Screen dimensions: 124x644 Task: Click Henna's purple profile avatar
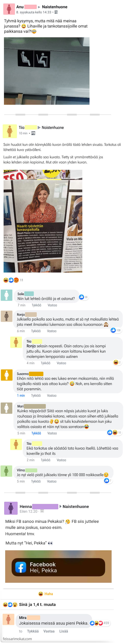coord(11,508)
